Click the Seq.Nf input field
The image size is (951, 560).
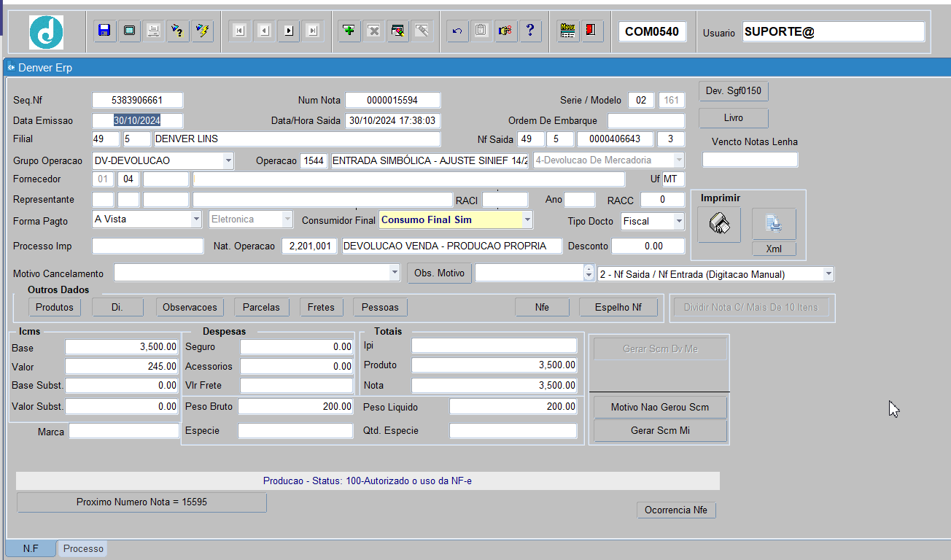click(137, 100)
